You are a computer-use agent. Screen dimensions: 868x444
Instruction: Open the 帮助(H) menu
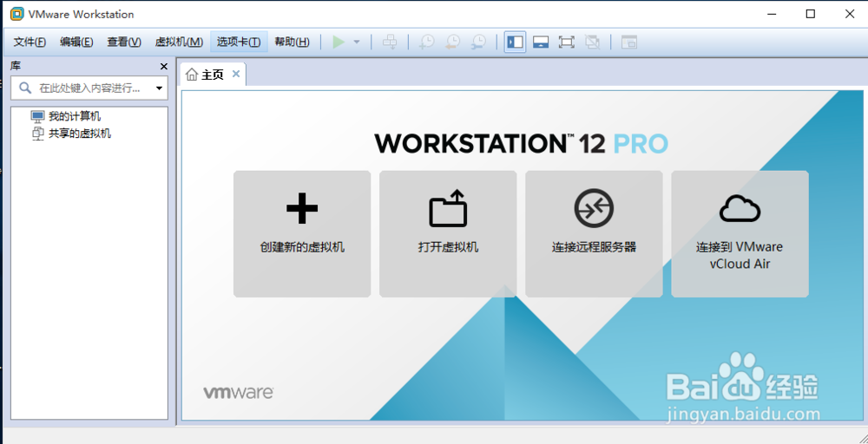pos(292,42)
